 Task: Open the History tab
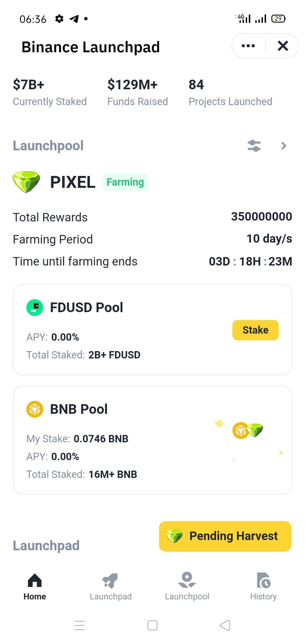[x=263, y=586]
